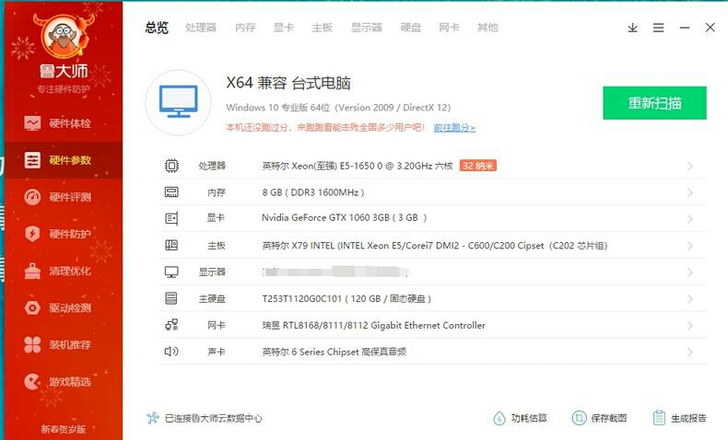Click the 显卡 graphics card icon
This screenshot has width=728, height=440.
click(171, 218)
